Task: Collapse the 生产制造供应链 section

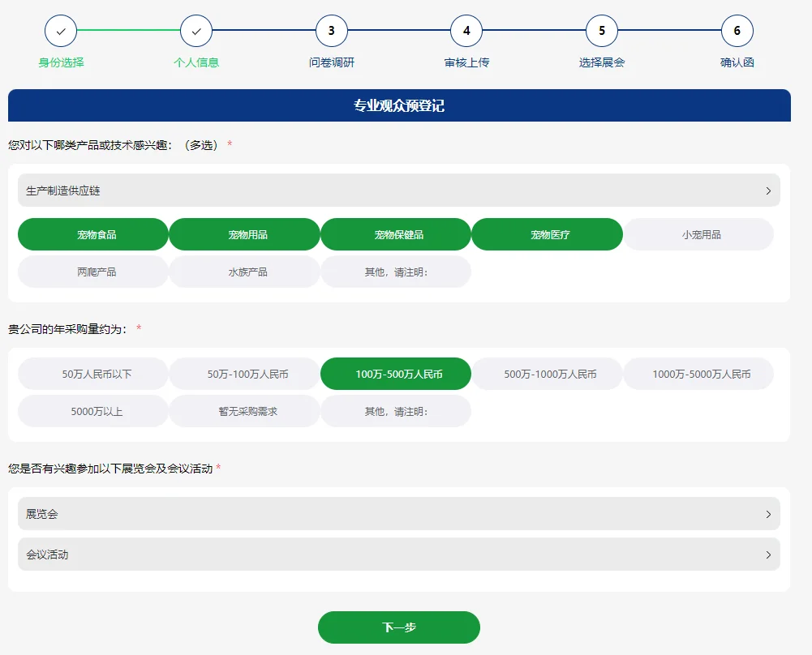Action: [398, 190]
